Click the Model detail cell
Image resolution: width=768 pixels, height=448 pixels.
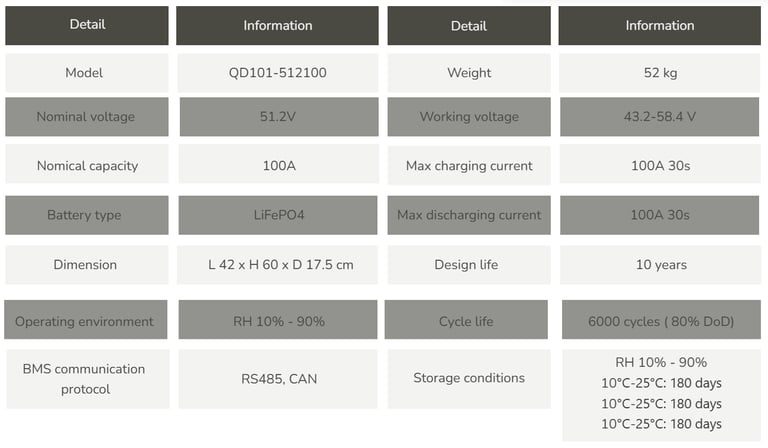click(87, 73)
